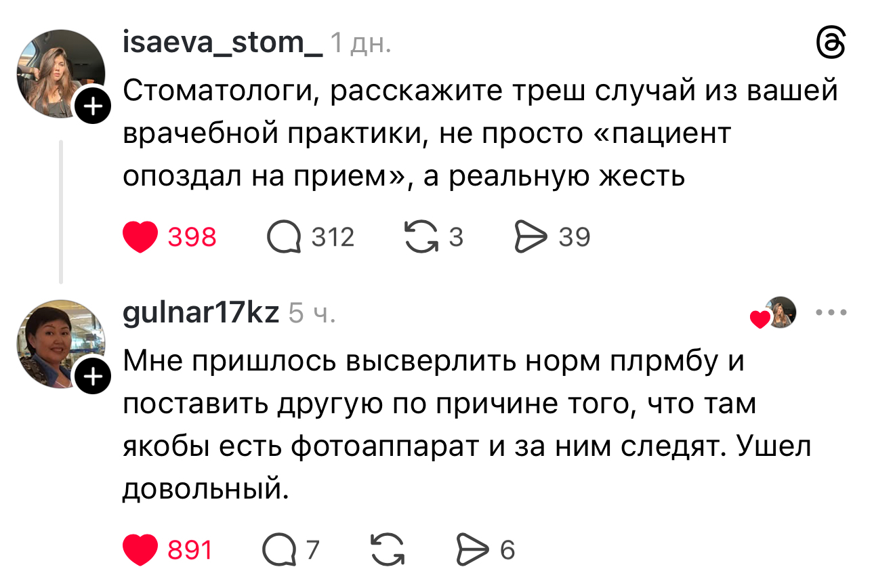Like the isaeva_stom_ post with heart
Image resolution: width=874 pixels, height=588 pixels.
140,237
